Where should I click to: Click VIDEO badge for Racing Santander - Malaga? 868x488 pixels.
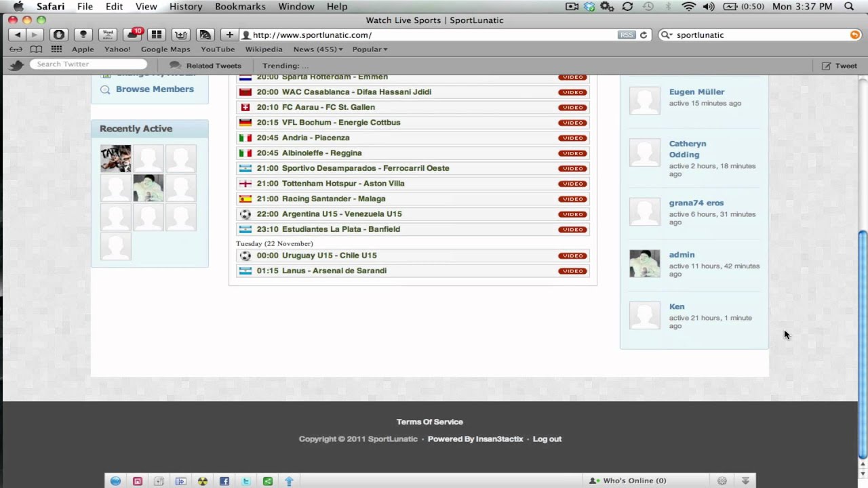(572, 199)
